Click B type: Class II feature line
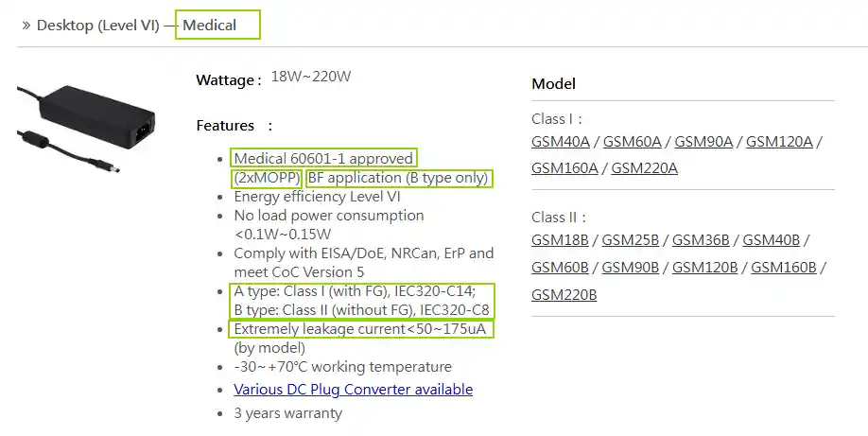The width and height of the screenshot is (868, 436). click(x=361, y=310)
